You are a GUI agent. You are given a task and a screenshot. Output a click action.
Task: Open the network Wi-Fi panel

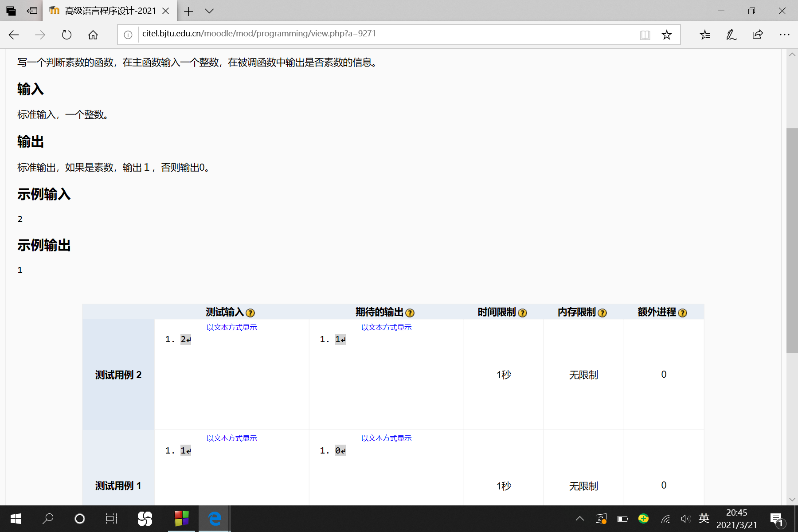[665, 519]
